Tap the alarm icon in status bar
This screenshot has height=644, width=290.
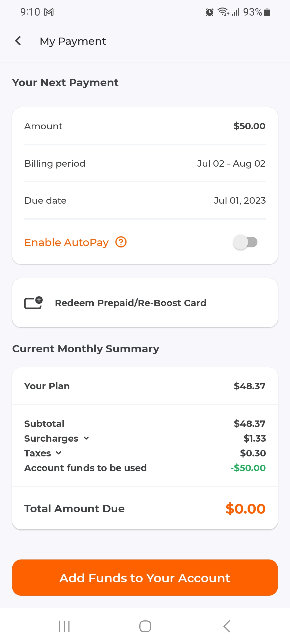pos(209,12)
